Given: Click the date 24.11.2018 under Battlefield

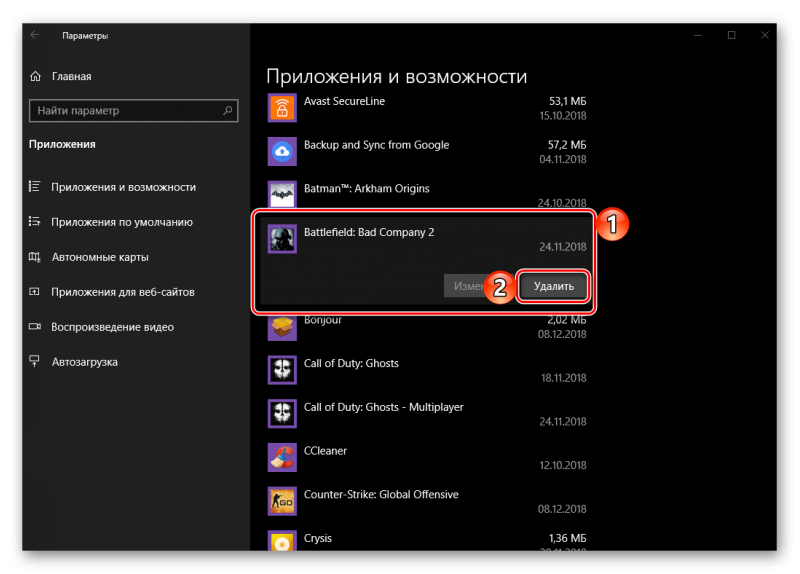Looking at the screenshot, I should pyautogui.click(x=563, y=247).
